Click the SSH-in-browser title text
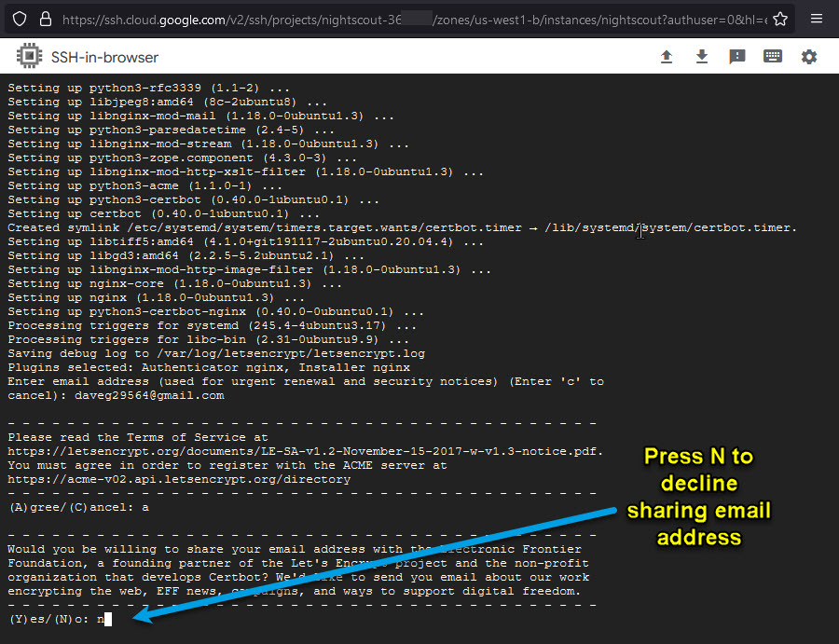839x644 pixels. point(105,58)
